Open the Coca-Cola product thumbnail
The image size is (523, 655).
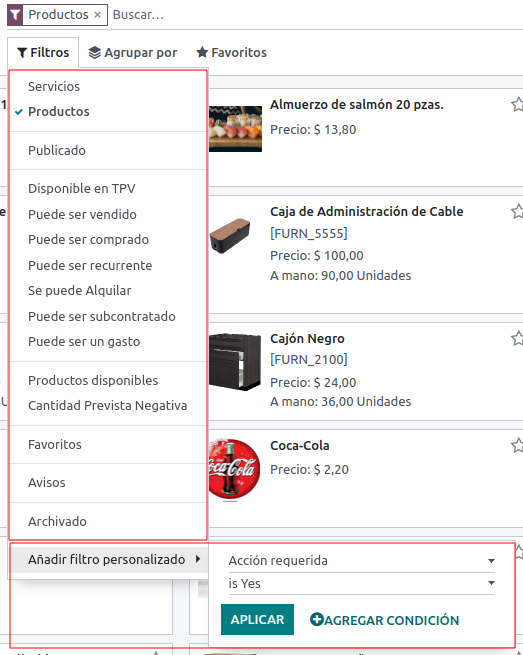tap(234, 469)
